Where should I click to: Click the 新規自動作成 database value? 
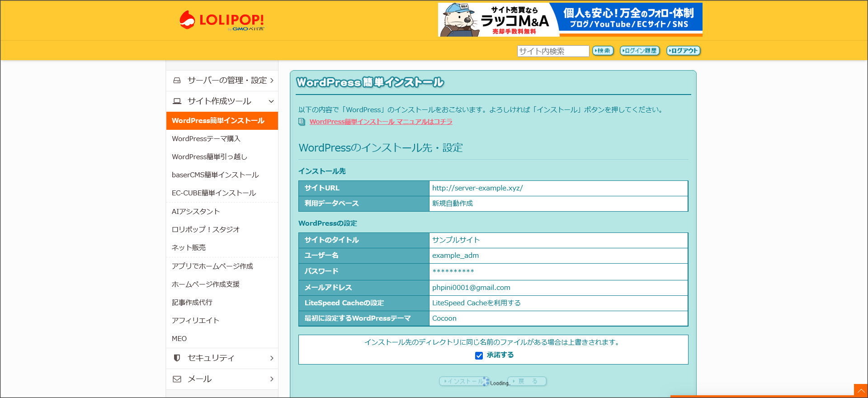point(453,204)
